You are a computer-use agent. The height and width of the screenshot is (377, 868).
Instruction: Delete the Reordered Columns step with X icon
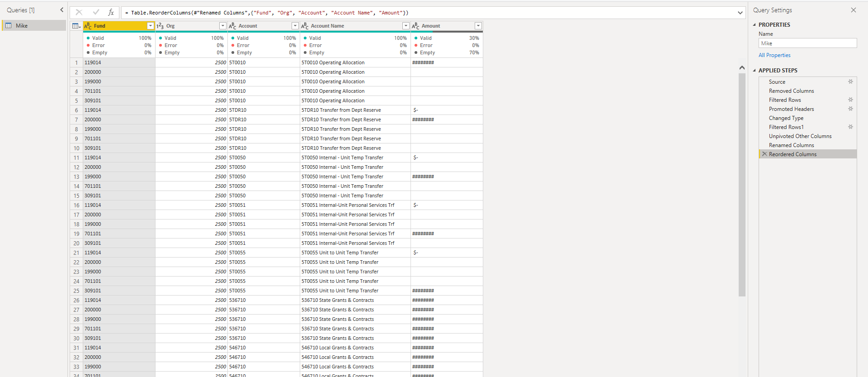tap(764, 154)
